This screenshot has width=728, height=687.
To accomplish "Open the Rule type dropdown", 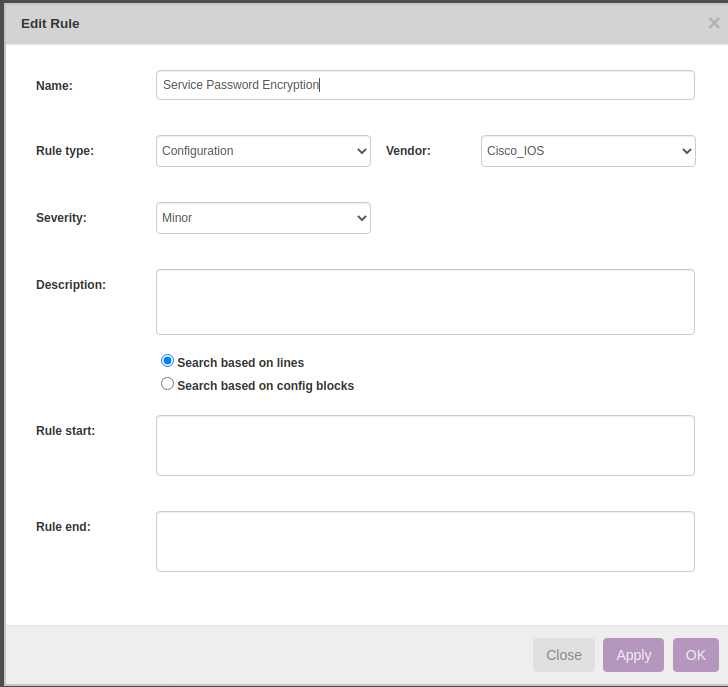I will coord(263,151).
